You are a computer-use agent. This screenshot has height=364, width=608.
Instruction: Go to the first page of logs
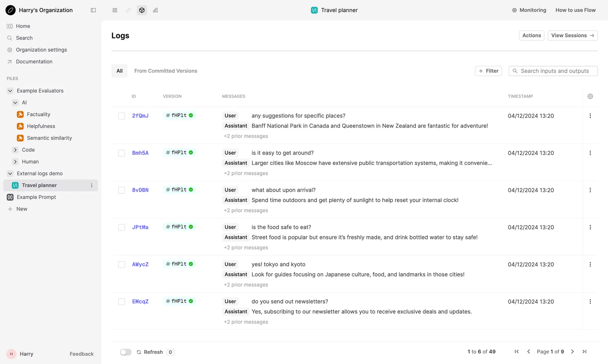(x=516, y=352)
